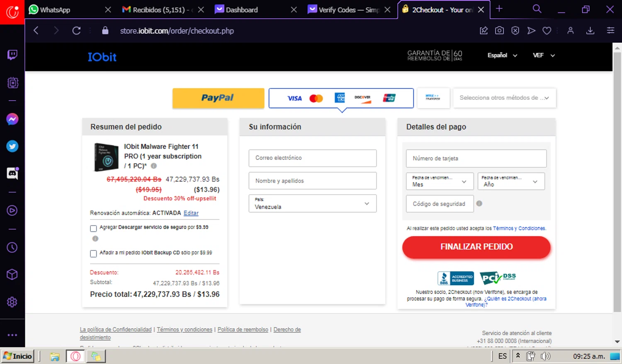Go back to the previous page

point(36,31)
